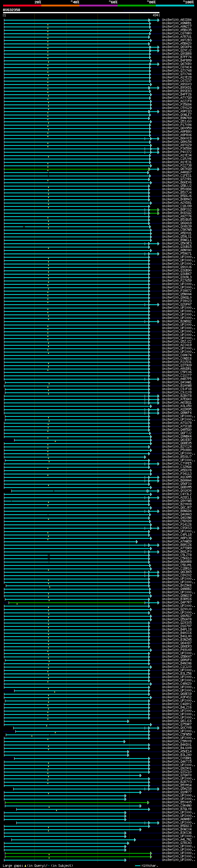Select hit label UniRef100_P50880
The width and height of the screenshot is (197, 868).
[177, 450]
